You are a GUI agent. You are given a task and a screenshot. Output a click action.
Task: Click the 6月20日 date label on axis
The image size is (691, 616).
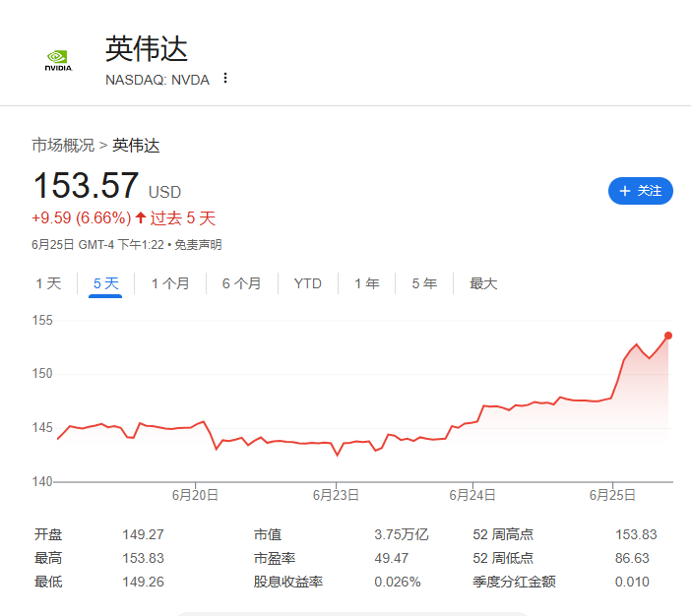pyautogui.click(x=195, y=495)
